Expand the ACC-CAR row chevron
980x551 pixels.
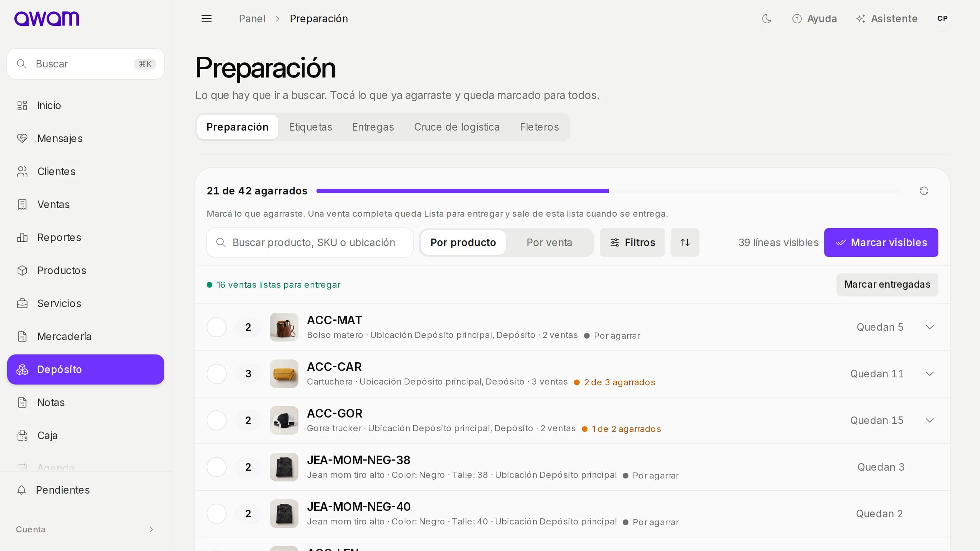[x=929, y=374]
